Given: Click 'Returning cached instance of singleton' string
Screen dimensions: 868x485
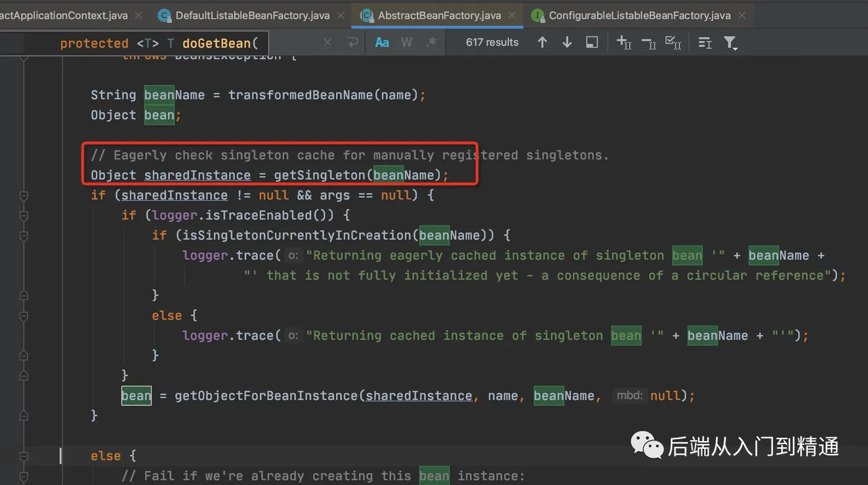Looking at the screenshot, I should click(x=485, y=336).
